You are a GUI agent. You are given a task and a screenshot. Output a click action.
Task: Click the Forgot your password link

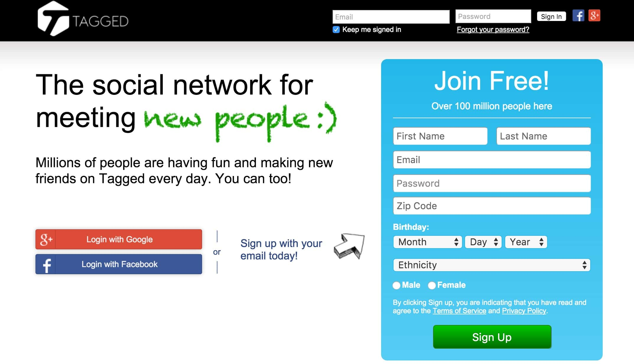click(492, 29)
